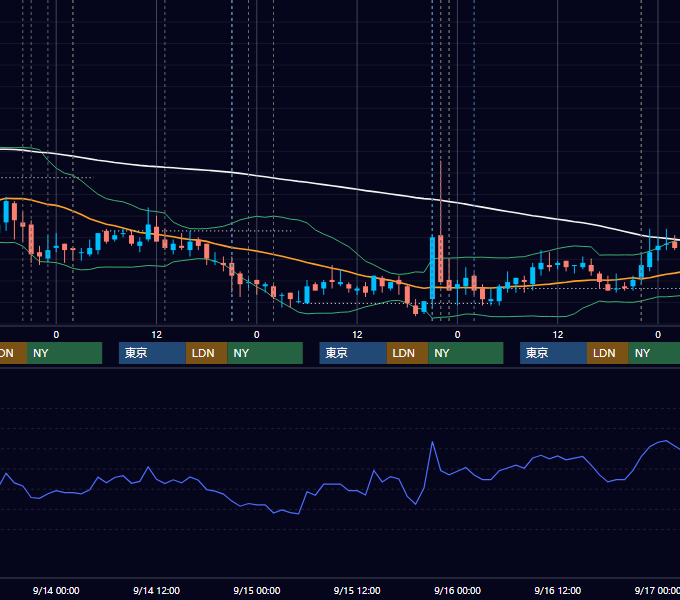
Task: Select the NY session block spanning 9/15 00:00
Action: (x=265, y=353)
